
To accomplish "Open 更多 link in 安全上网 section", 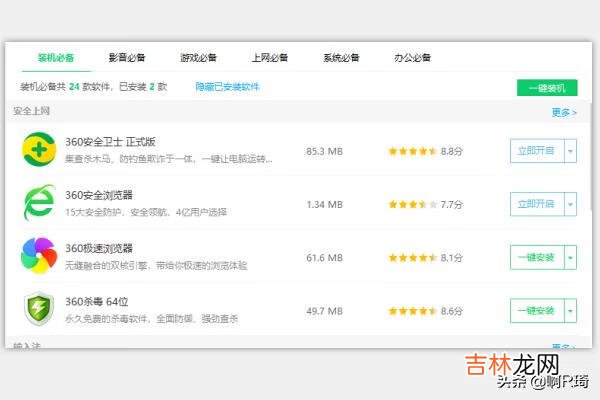I will [x=564, y=113].
